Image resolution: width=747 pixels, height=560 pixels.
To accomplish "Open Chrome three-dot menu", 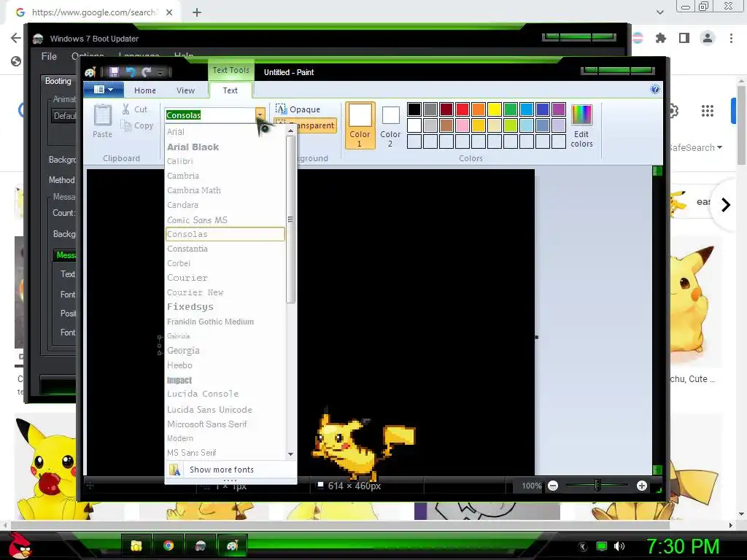I will pyautogui.click(x=731, y=38).
